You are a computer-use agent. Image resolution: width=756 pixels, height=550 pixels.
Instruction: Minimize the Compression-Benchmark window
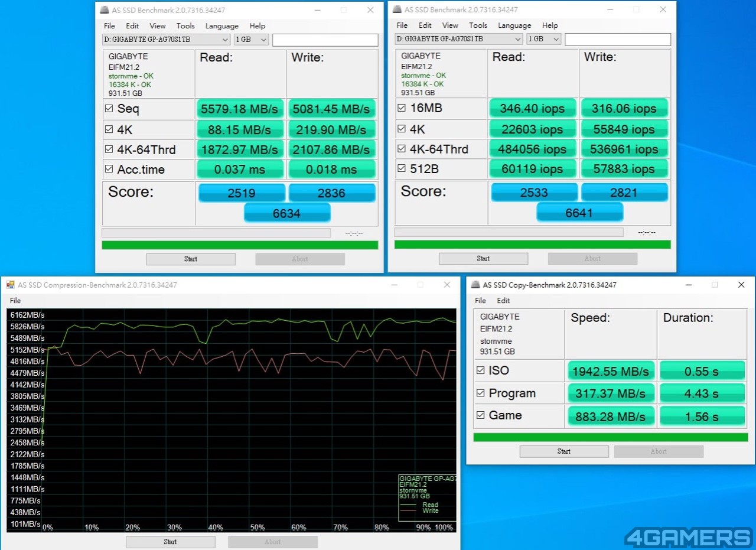[x=394, y=285]
